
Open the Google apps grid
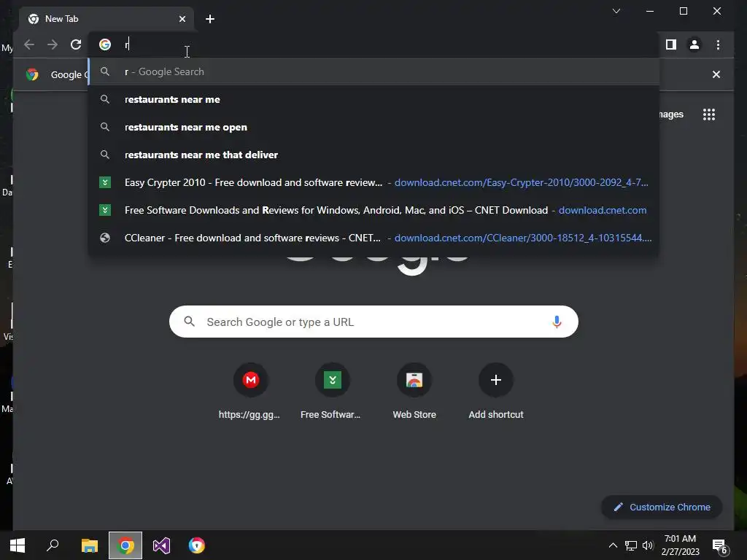tap(709, 114)
